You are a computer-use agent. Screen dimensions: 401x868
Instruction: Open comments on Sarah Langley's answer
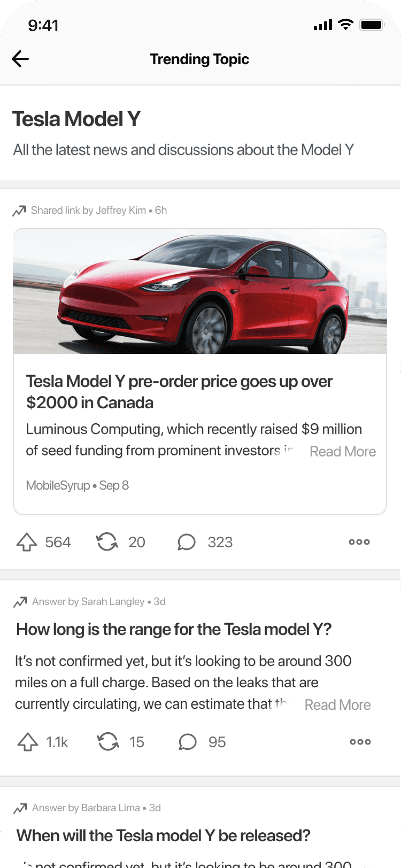point(187,742)
